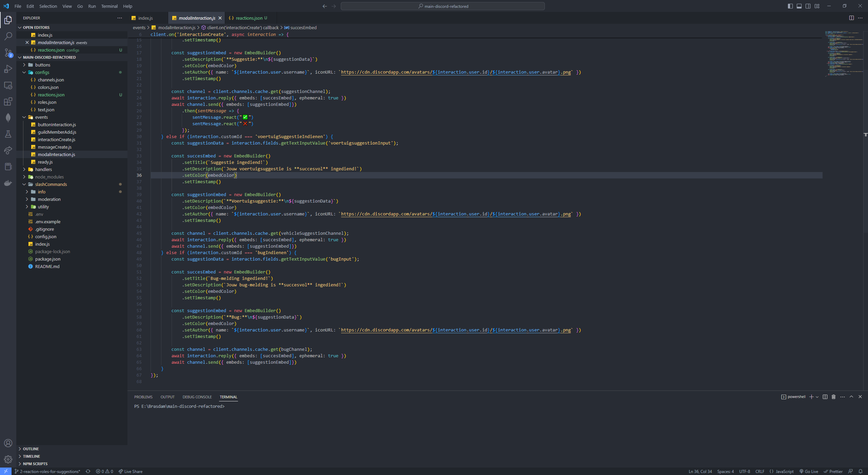This screenshot has height=475, width=868.
Task: Maximize the terminal panel size
Action: pyautogui.click(x=851, y=397)
